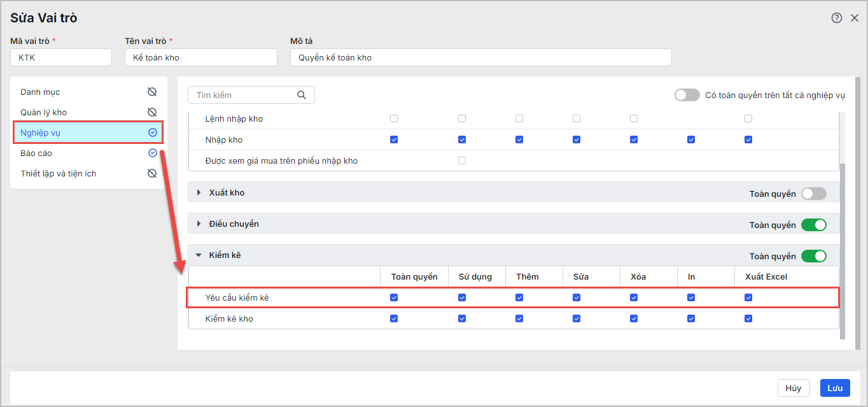This screenshot has height=407, width=868.
Task: Click the Mô tả input field
Action: [x=480, y=57]
